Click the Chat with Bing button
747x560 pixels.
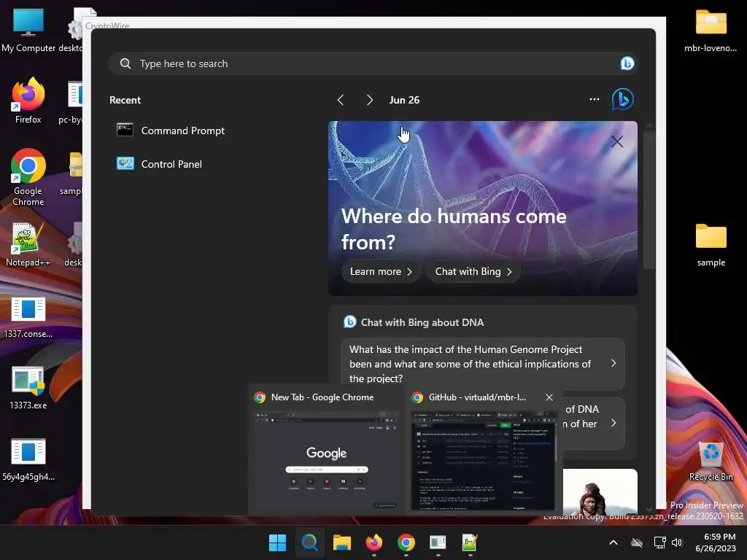point(473,271)
